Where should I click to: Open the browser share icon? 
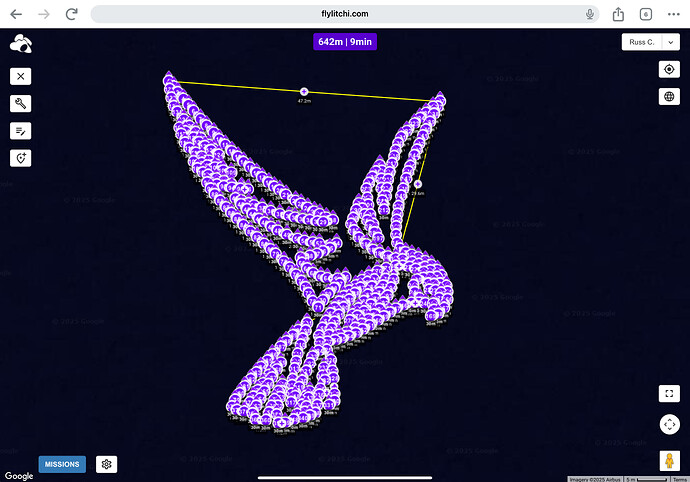click(618, 14)
